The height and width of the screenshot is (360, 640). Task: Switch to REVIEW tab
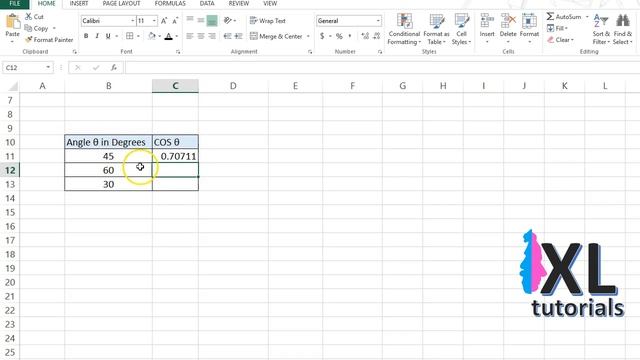tap(239, 4)
